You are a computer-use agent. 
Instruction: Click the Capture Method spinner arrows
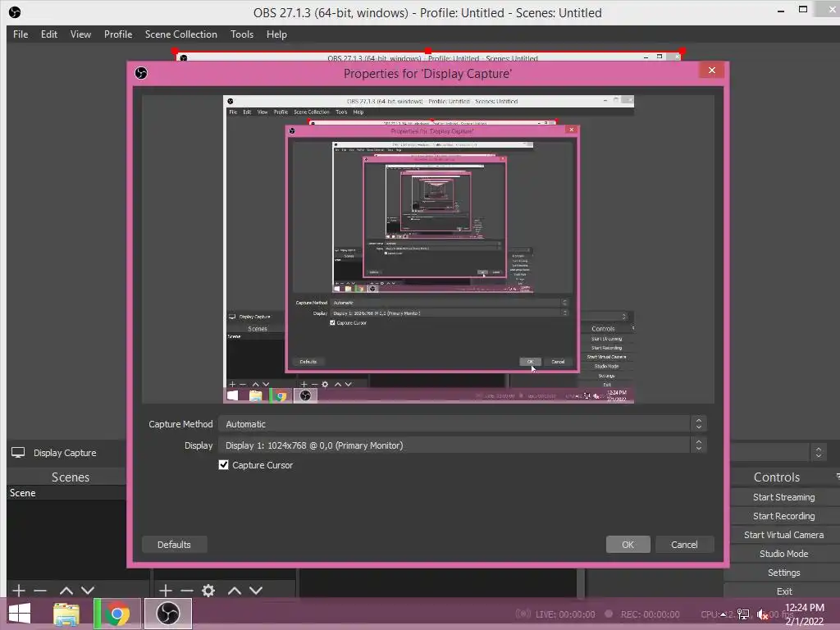point(699,424)
